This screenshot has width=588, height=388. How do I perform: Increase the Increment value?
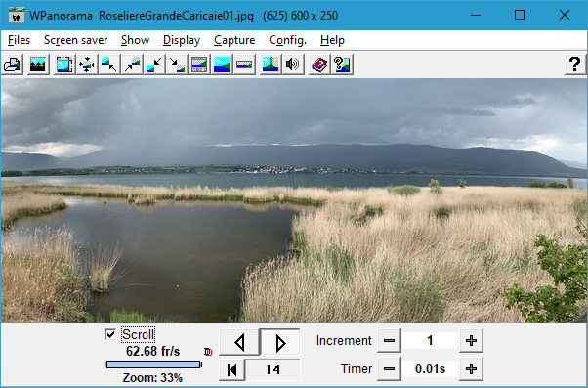click(x=471, y=341)
